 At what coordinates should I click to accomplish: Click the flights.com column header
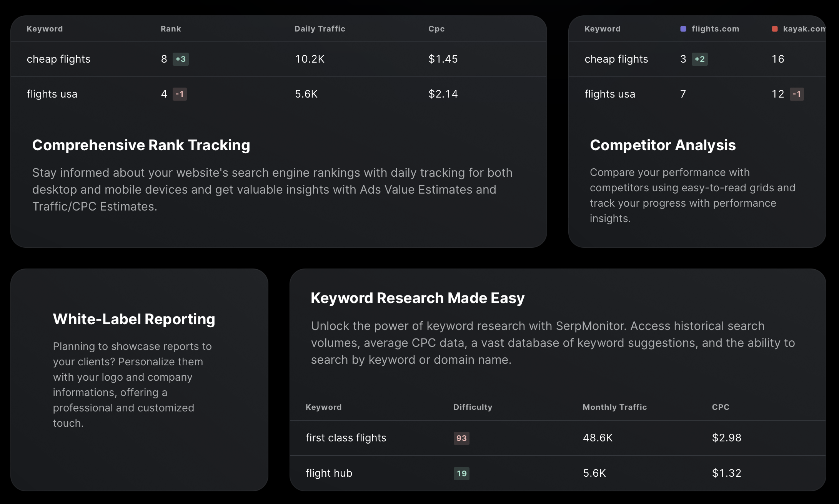(x=715, y=29)
